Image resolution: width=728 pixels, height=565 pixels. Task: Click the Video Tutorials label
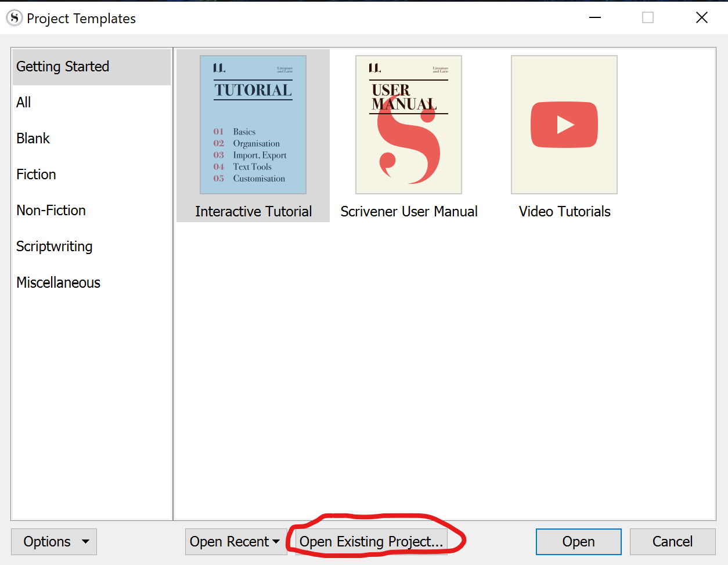[564, 212]
